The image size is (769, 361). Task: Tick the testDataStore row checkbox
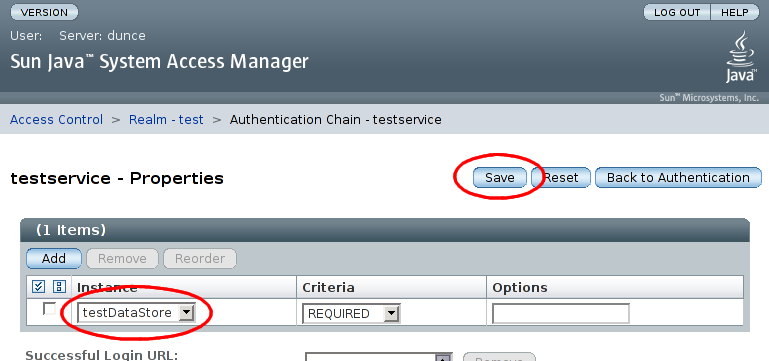[x=50, y=309]
